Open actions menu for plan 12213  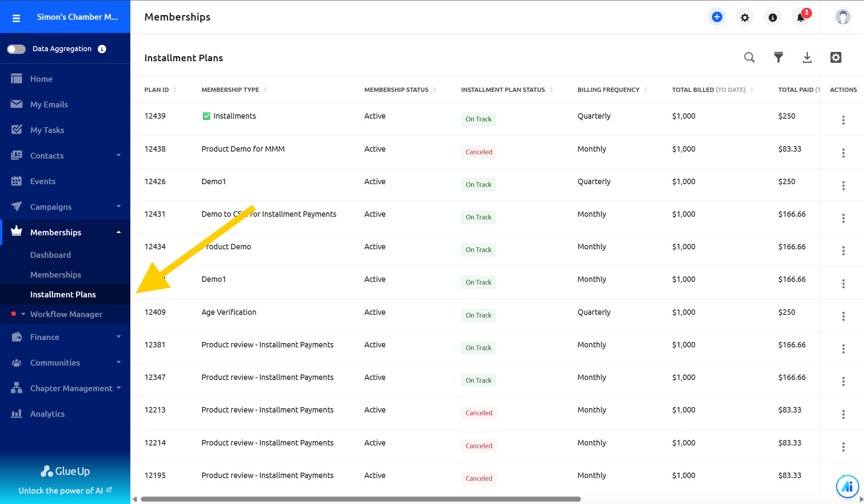pos(843,414)
